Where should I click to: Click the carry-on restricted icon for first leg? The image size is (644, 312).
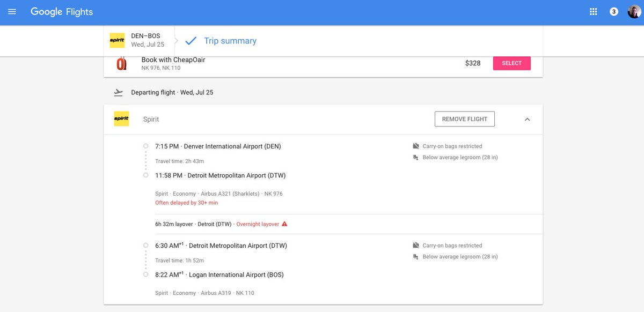coord(415,146)
